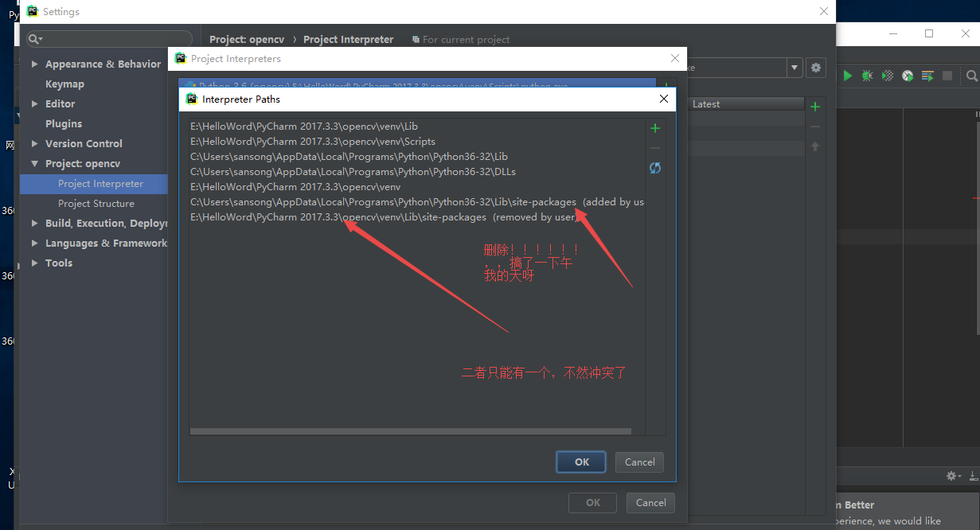The width and height of the screenshot is (980, 530).
Task: Expand the Appearance & Behavior settings node
Action: tap(34, 64)
